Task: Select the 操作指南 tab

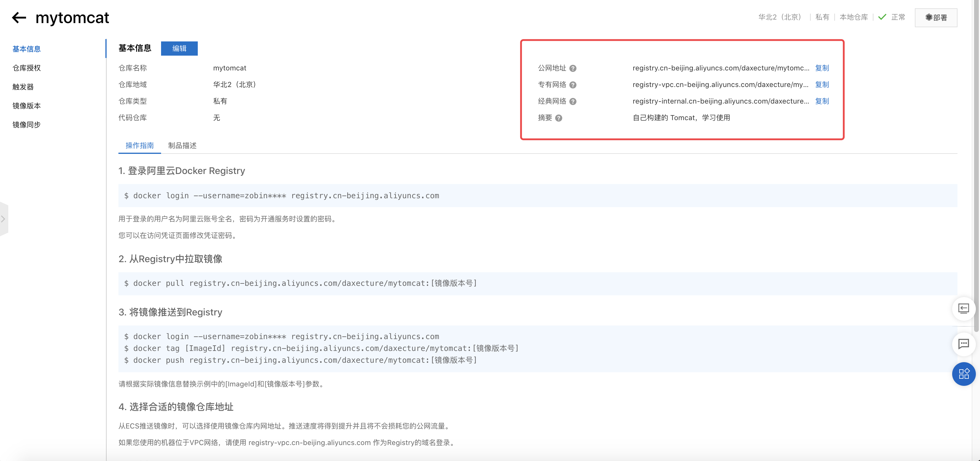Action: coord(139,146)
